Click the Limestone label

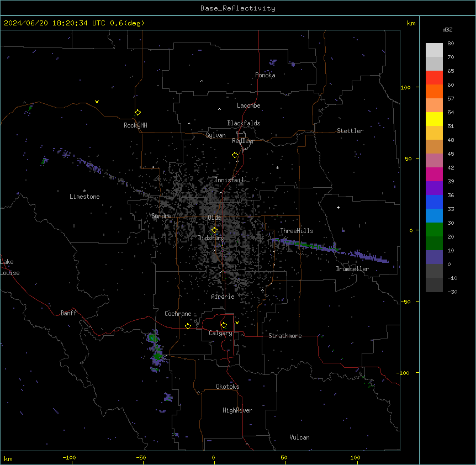[84, 197]
